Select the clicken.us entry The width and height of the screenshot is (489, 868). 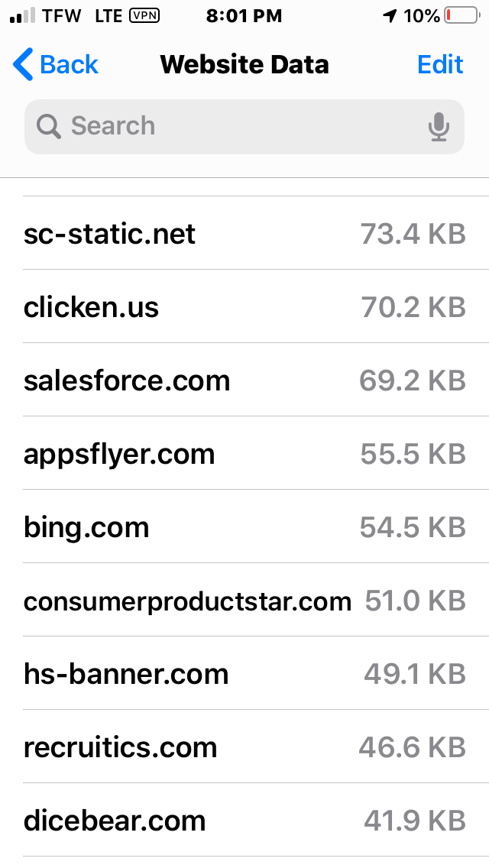(x=244, y=306)
